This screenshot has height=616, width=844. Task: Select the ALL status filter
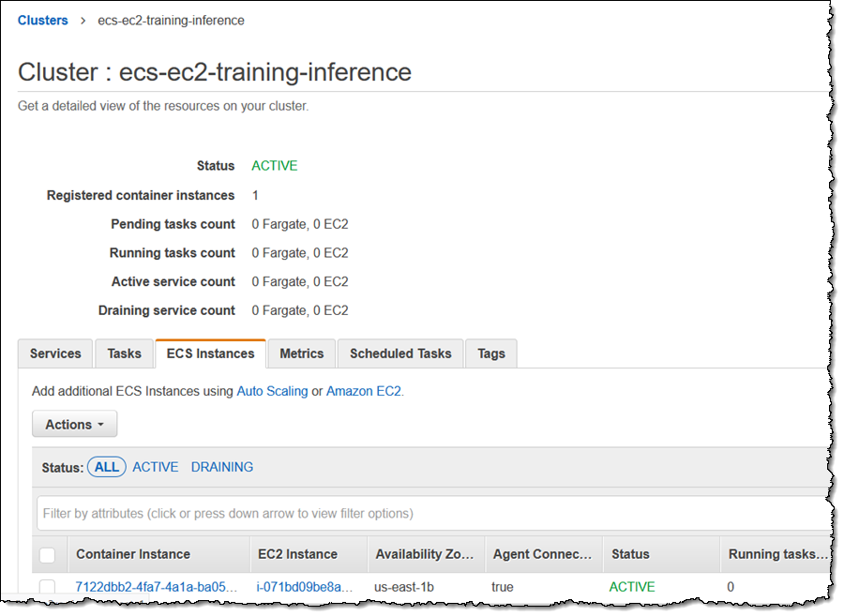click(107, 467)
